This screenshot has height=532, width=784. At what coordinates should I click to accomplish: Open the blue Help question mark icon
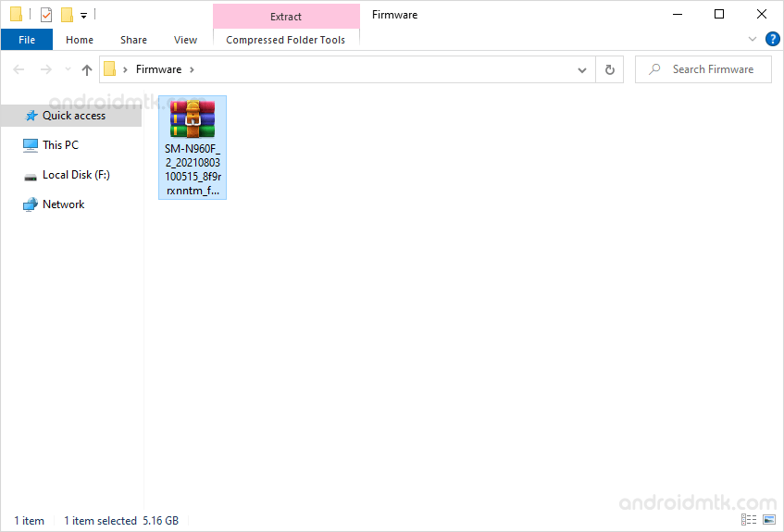click(x=772, y=39)
